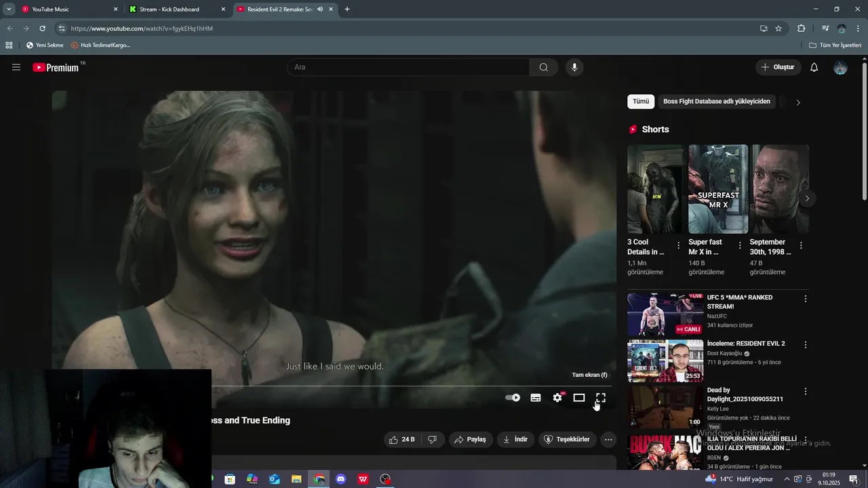Open the tab search dropdown arrow
Viewport: 868px width, 488px height.
[x=9, y=9]
